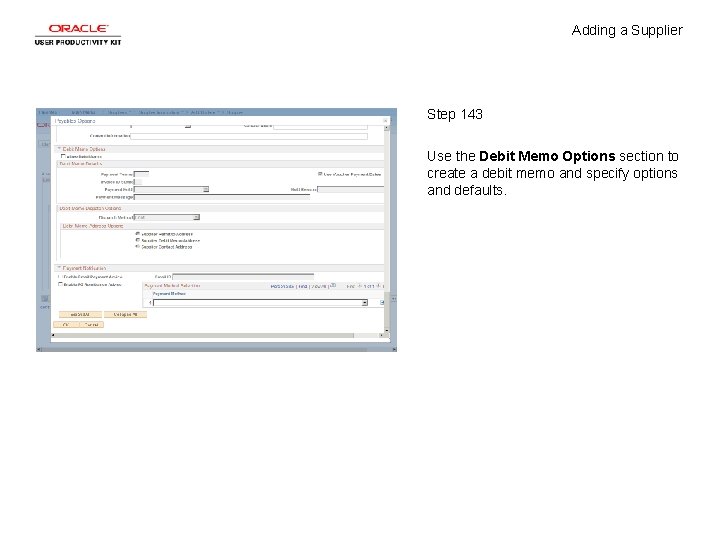
Task: Enable Email Payment Advice checkbox
Action: (60, 277)
